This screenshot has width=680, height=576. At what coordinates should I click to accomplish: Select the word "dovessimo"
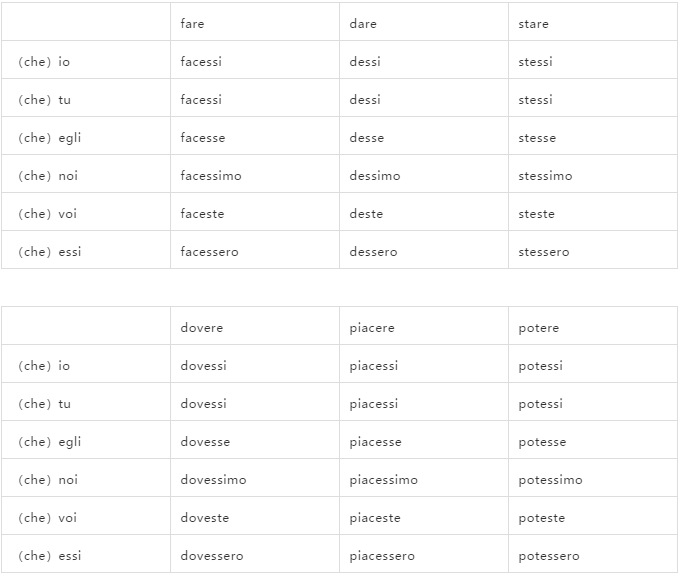pos(213,480)
